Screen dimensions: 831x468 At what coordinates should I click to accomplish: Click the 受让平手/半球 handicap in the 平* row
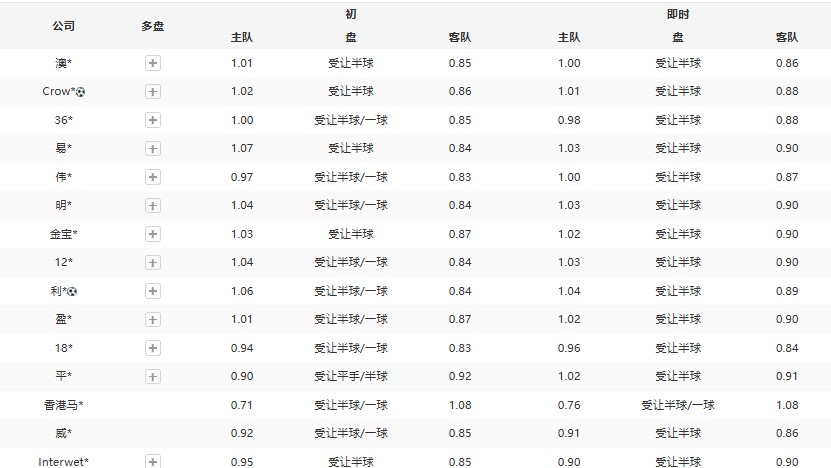click(x=351, y=377)
